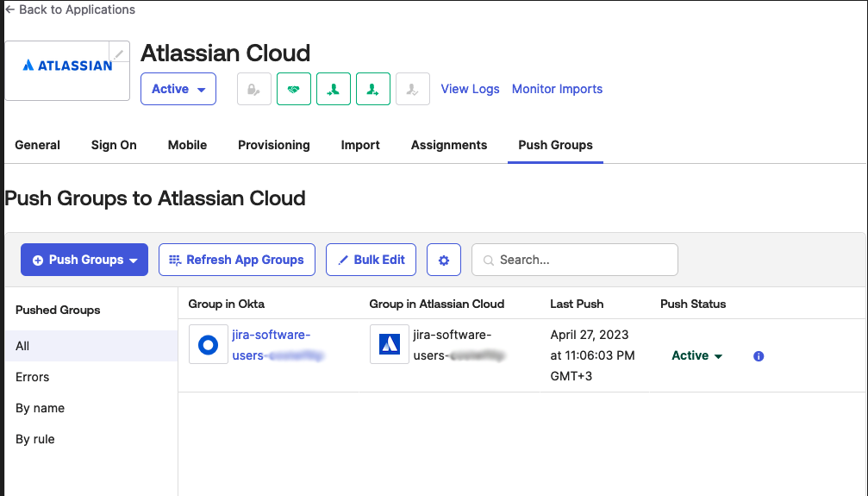Click the green push users icon
Image resolution: width=868 pixels, height=496 pixels.
(x=373, y=89)
